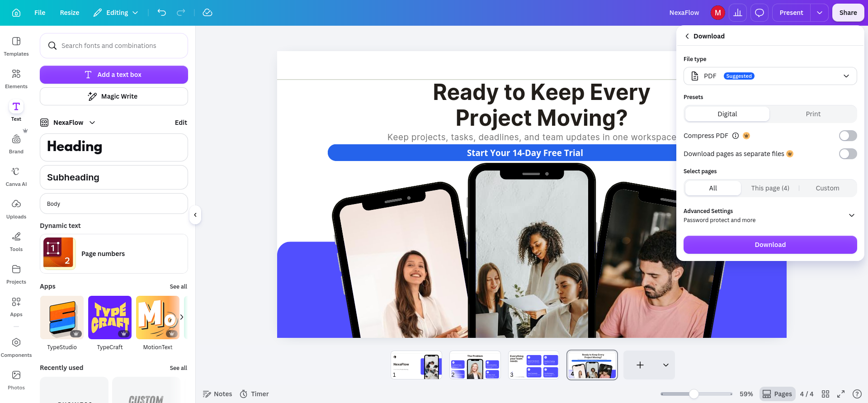Open Projects in side rail

[16, 274]
